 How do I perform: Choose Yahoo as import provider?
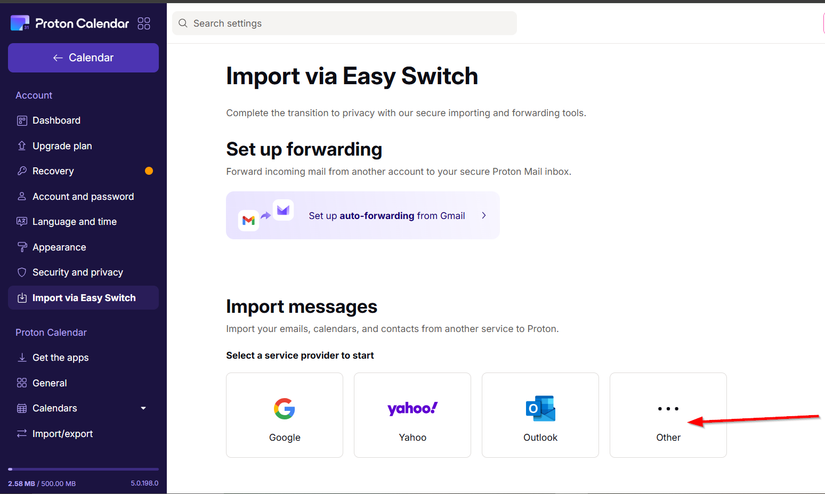(x=412, y=415)
